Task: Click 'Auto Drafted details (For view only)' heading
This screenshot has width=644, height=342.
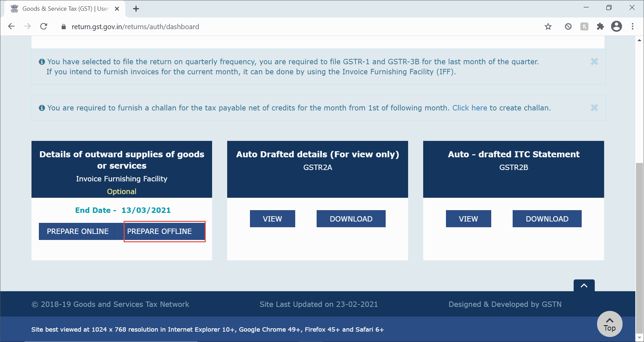Action: [x=318, y=154]
